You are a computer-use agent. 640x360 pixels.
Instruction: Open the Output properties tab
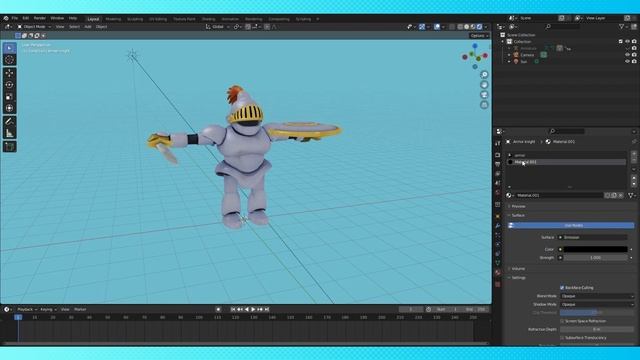[498, 164]
